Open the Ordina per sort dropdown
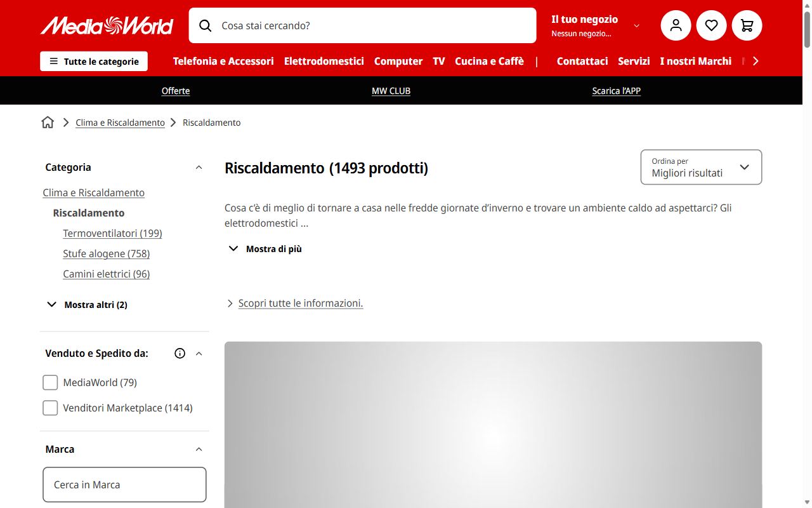This screenshot has height=508, width=812. tap(701, 167)
